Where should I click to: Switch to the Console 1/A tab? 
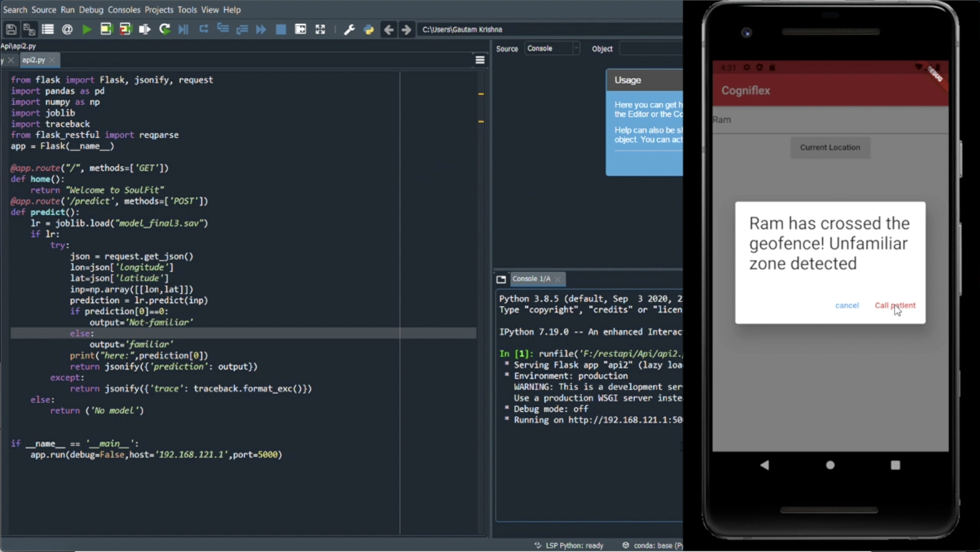click(x=531, y=279)
